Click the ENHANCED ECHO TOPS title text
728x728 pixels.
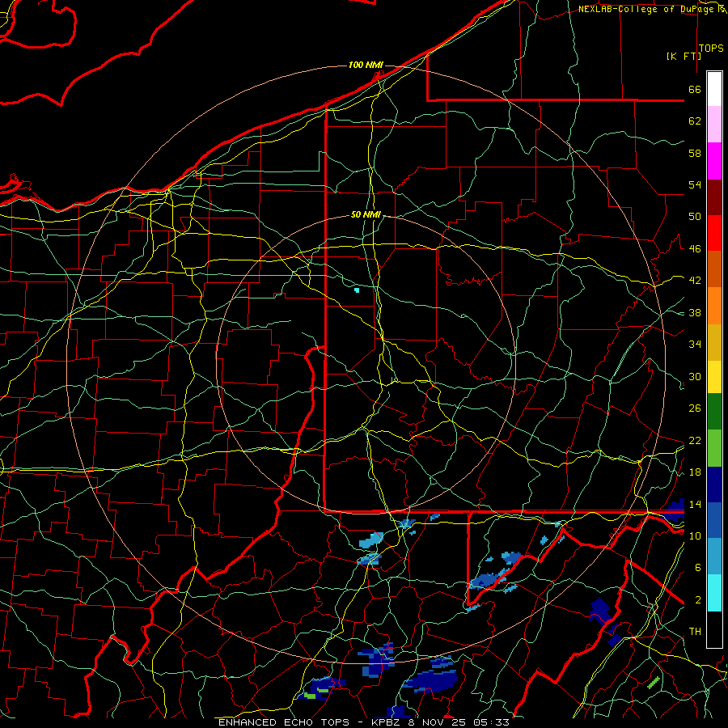[x=284, y=722]
